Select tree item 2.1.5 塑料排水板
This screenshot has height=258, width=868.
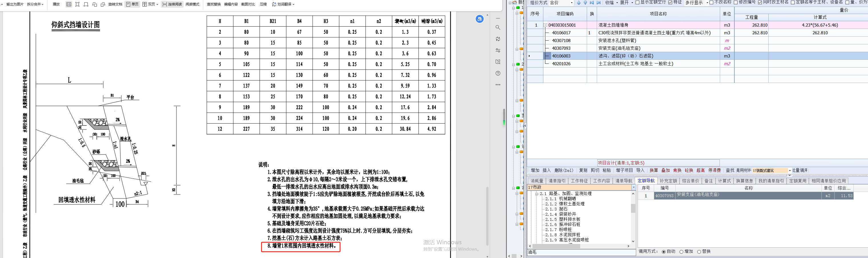[x=563, y=219]
